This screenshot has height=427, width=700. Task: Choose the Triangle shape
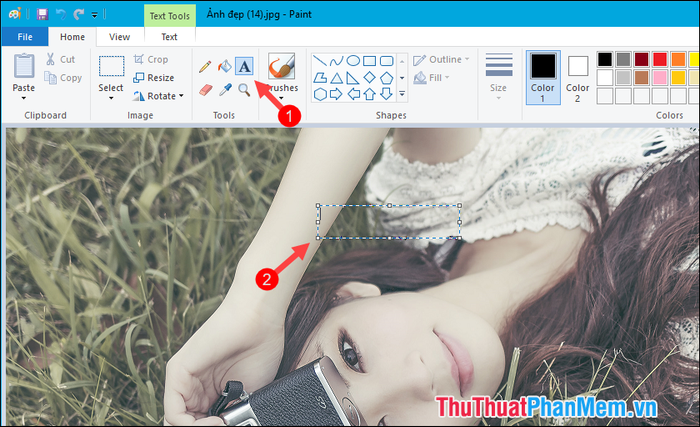tap(337, 78)
